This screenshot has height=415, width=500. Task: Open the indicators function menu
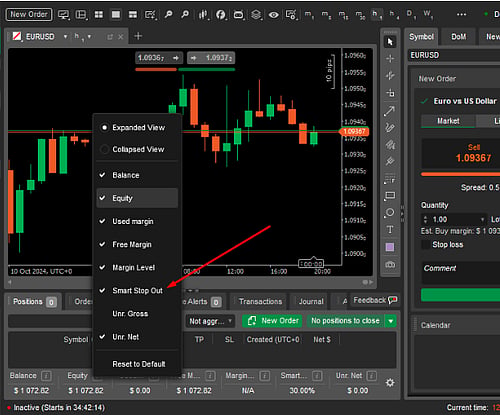[x=221, y=14]
